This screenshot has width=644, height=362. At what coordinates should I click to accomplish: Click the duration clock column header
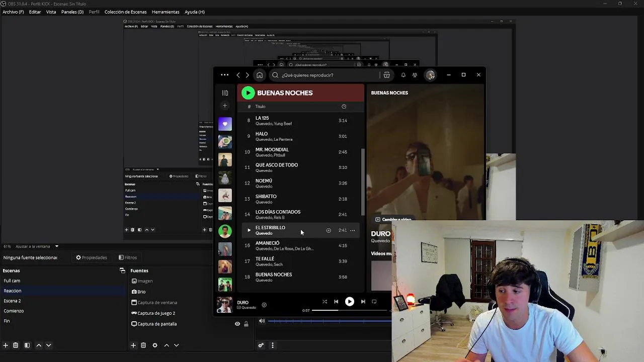[x=344, y=107]
